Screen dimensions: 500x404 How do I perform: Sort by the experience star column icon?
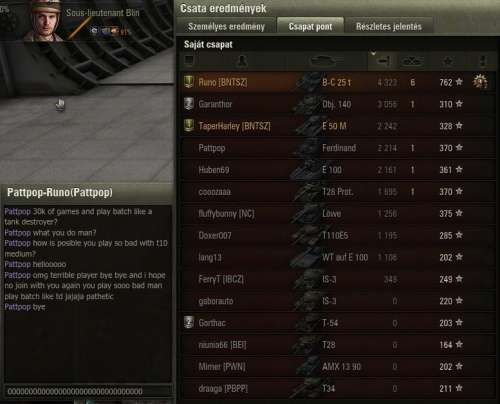(x=448, y=61)
